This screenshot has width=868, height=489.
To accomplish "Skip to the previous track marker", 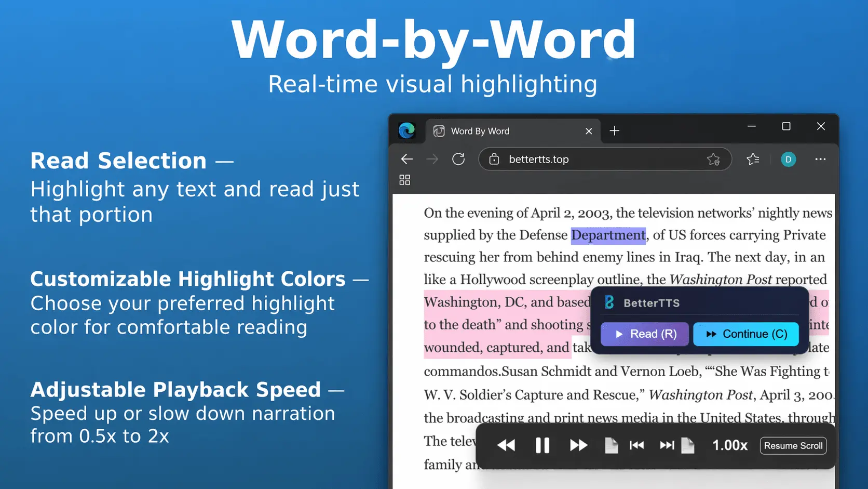I will pos(637,445).
